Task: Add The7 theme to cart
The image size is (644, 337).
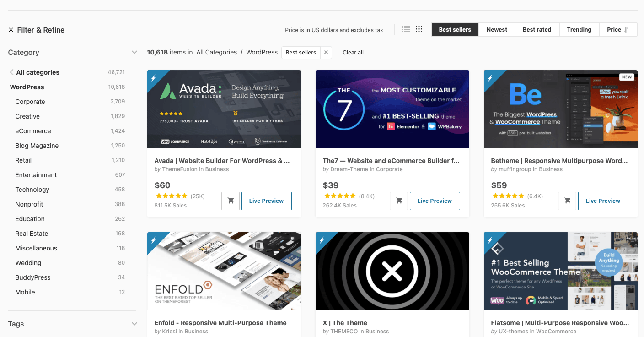Action: click(399, 201)
